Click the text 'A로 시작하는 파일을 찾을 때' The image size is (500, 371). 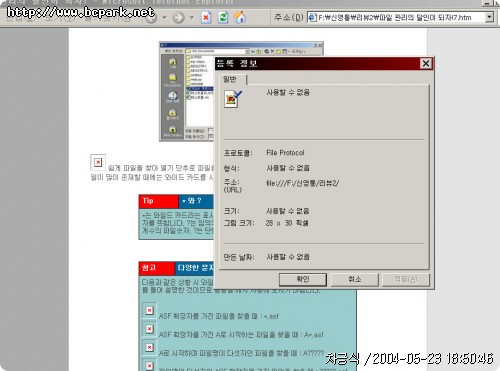[x=257, y=334]
